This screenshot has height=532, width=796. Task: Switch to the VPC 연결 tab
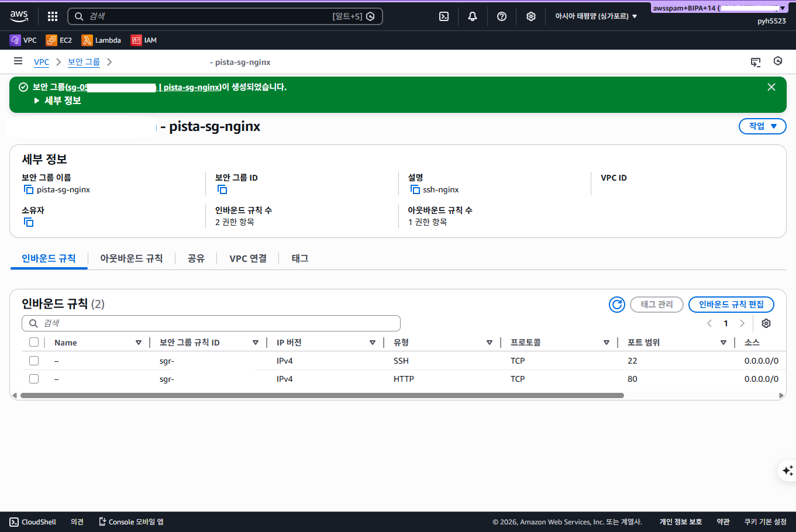(x=248, y=258)
